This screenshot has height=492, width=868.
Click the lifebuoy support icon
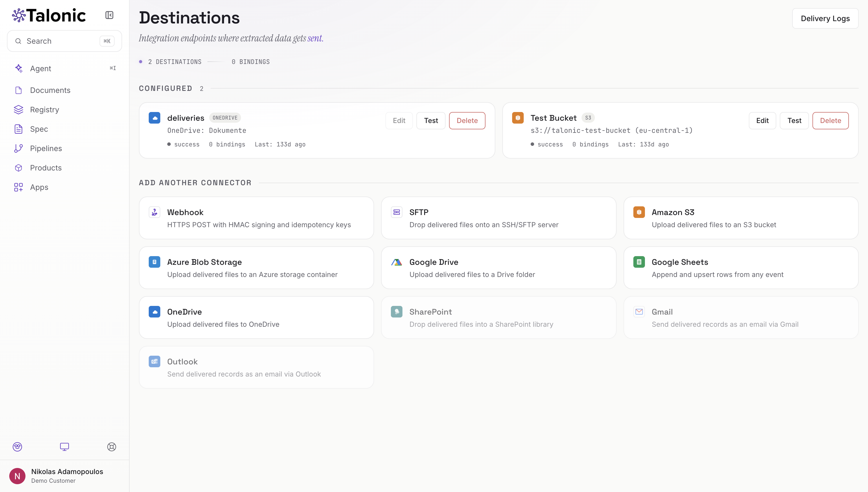111,447
